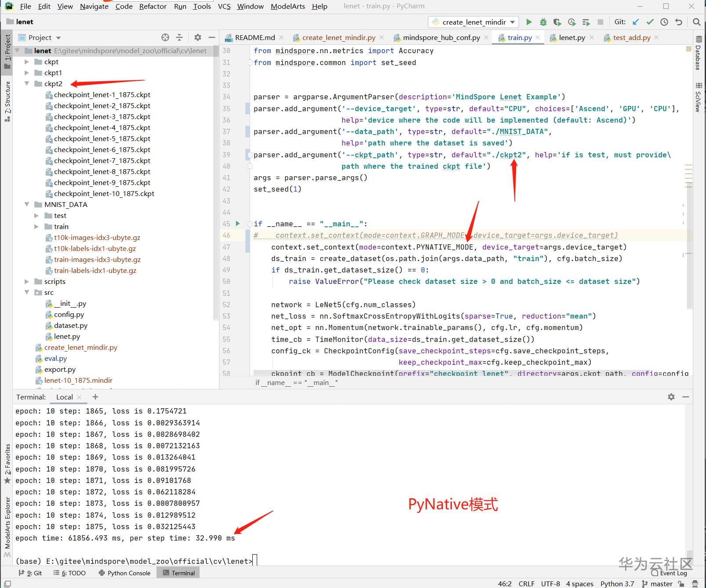The width and height of the screenshot is (706, 588).
Task: Click the Stop run square icon
Action: 600,22
